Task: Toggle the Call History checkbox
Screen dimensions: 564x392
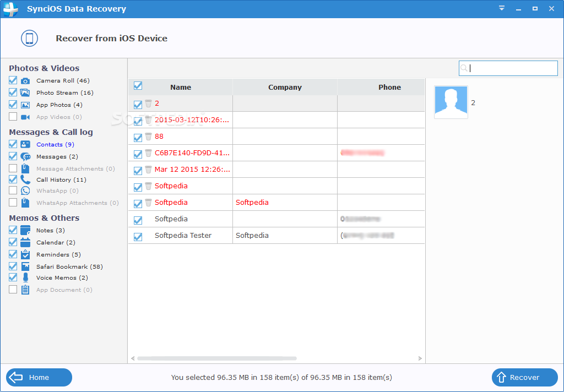Action: point(13,179)
